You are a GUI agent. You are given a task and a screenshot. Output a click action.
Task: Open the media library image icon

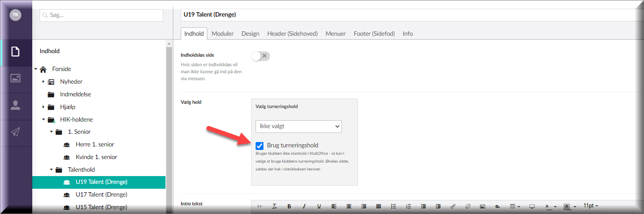[16, 78]
